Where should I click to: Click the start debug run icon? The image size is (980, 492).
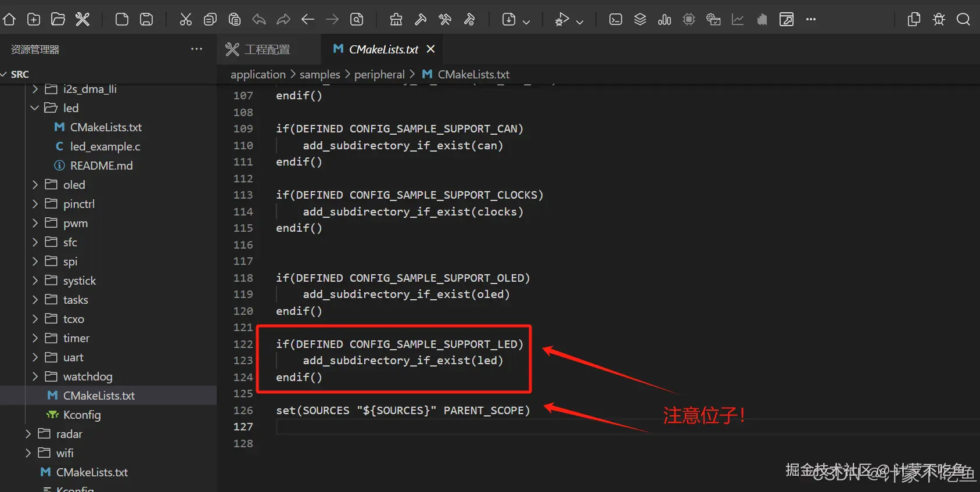pyautogui.click(x=562, y=19)
